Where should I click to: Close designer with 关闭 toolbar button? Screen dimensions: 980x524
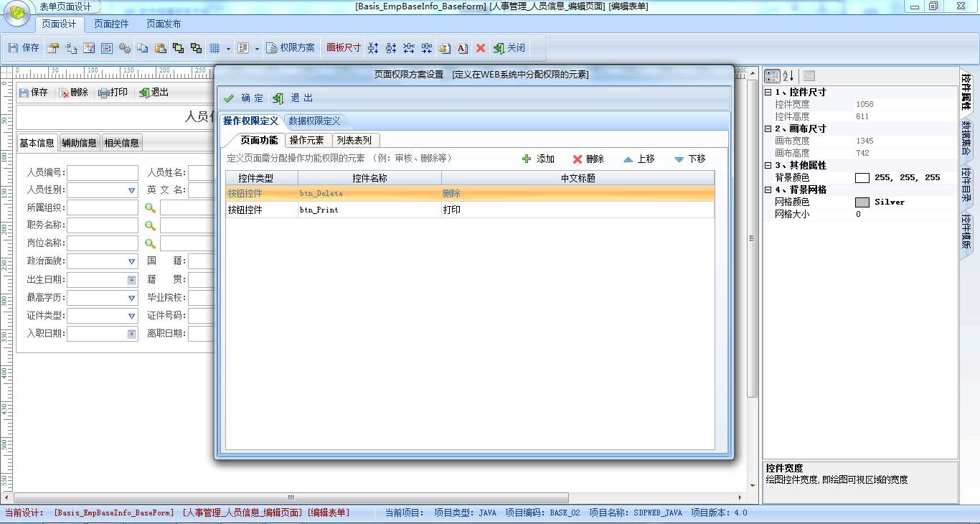(509, 48)
